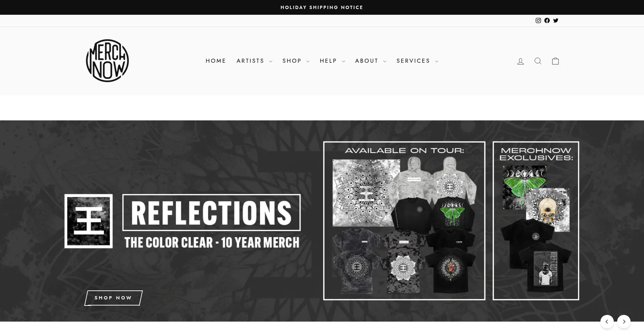Click the Reflections banner title
The height and width of the screenshot is (333, 644).
[x=211, y=213]
